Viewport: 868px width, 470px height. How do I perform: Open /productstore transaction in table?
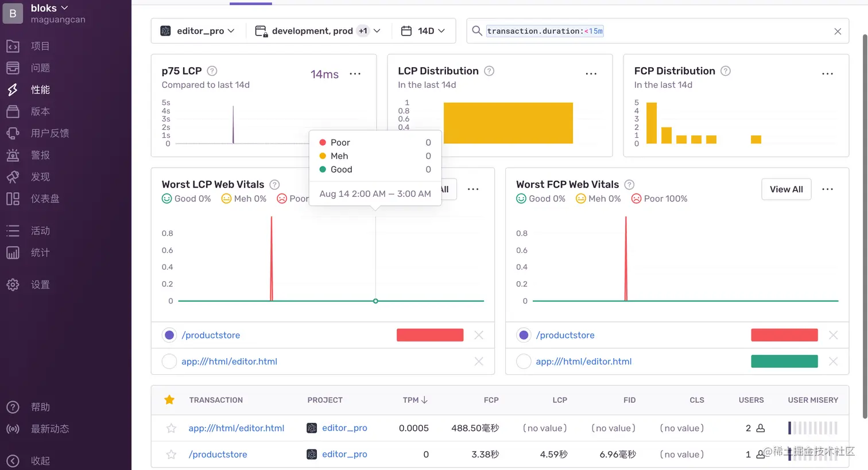coord(218,455)
